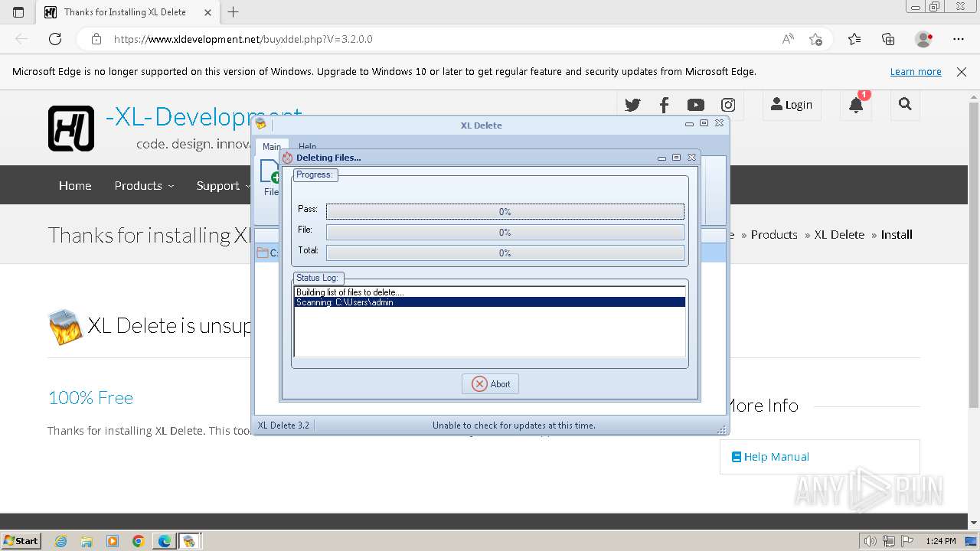Screen dimensions: 980x551
Task: Open a new browser tab
Action: [234, 12]
